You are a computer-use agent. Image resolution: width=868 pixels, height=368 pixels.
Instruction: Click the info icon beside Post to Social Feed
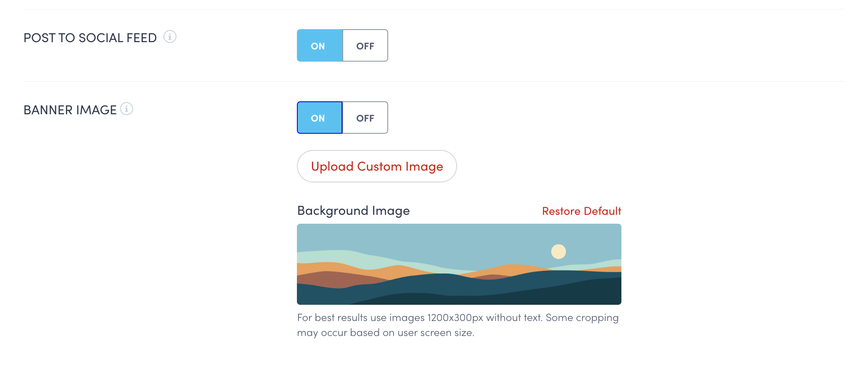coord(170,37)
